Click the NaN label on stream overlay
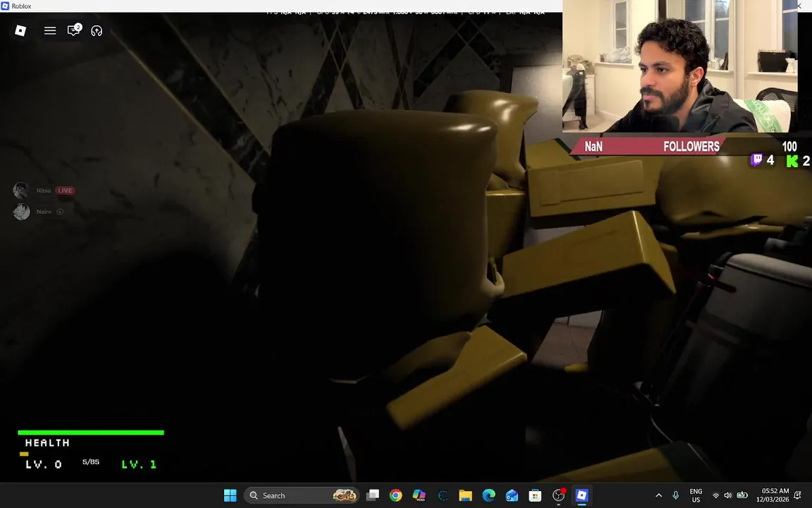This screenshot has width=812, height=508. click(593, 147)
